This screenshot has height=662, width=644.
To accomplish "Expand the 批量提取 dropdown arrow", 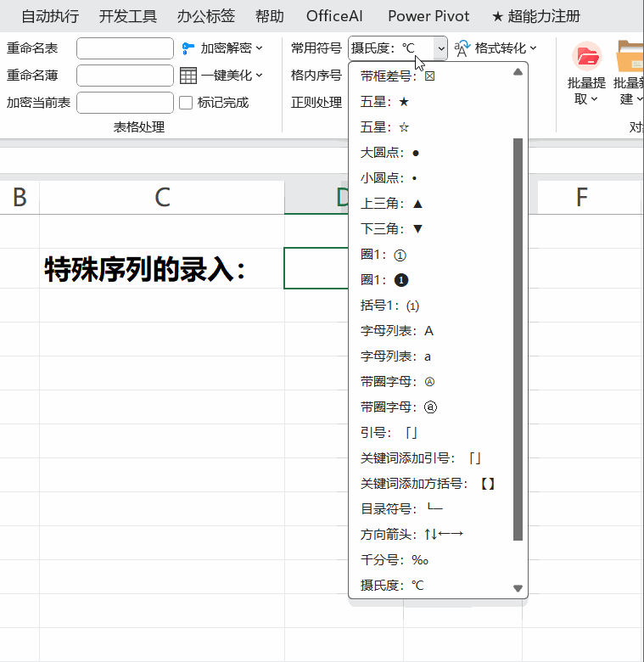I will (x=594, y=99).
